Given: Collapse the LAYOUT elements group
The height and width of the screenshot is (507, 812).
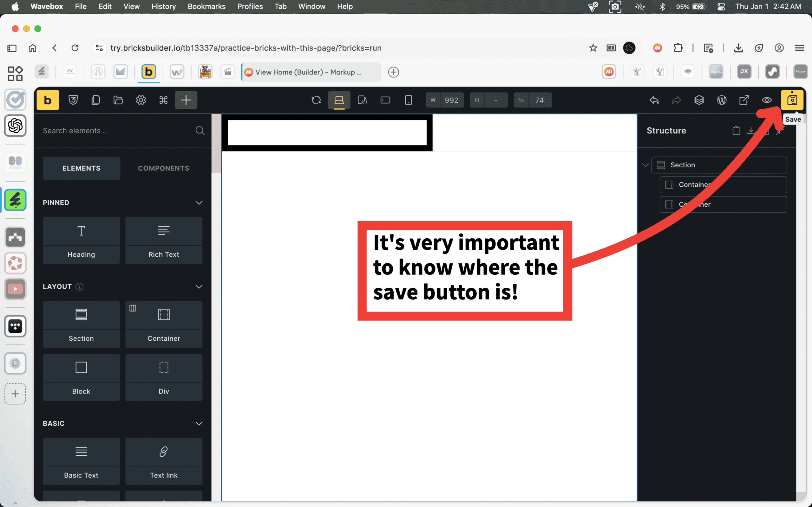Looking at the screenshot, I should coord(199,286).
